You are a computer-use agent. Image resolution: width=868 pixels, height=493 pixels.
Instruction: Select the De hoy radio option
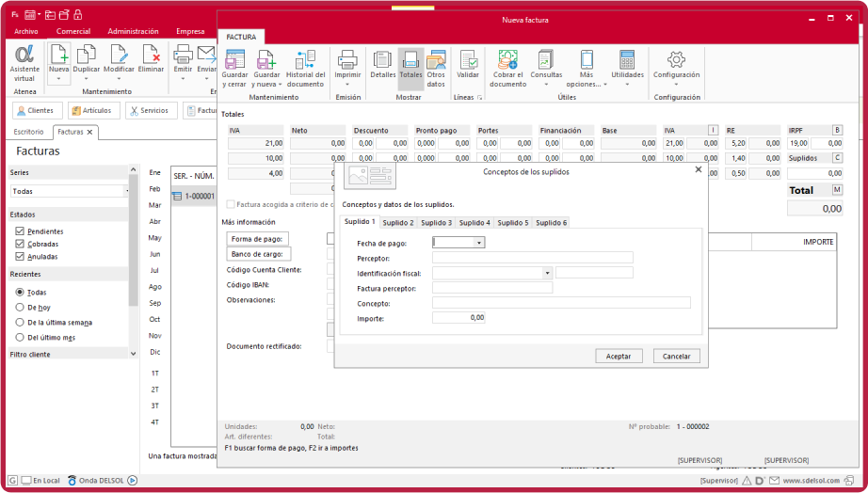20,307
